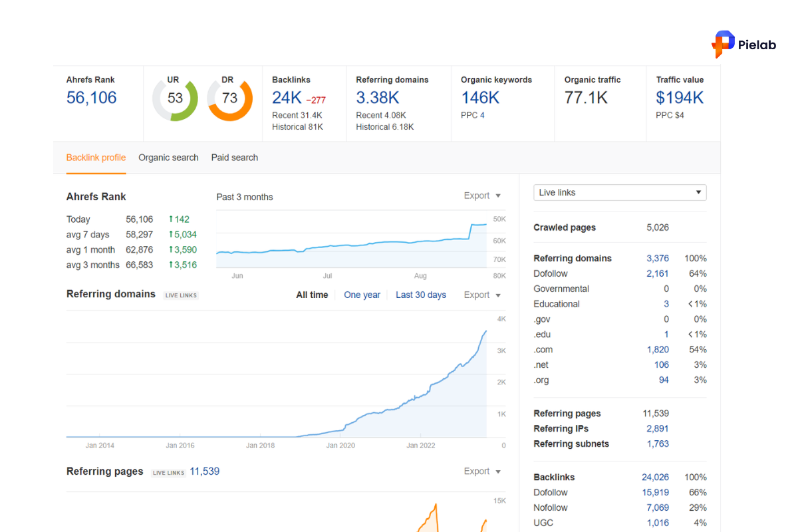Open referring domains count 3,376
Image resolution: width=798 pixels, height=532 pixels.
click(658, 258)
